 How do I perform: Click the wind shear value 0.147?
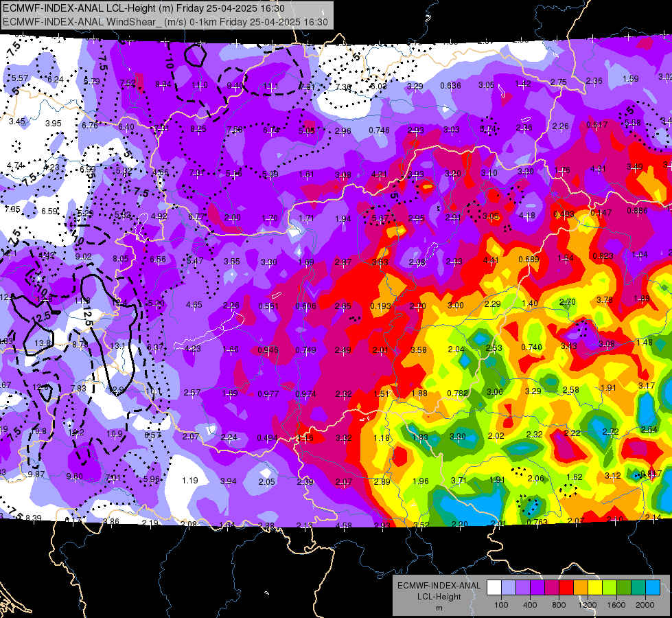pos(601,213)
